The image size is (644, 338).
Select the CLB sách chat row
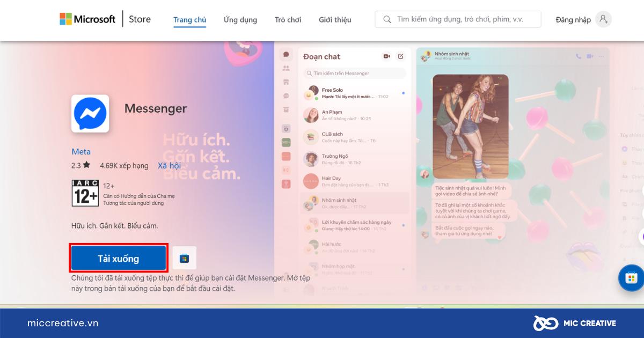pos(355,137)
